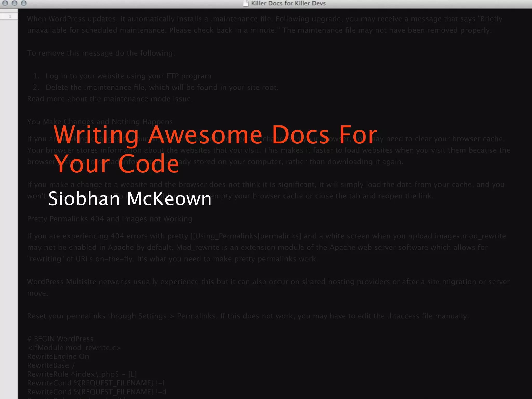This screenshot has width=532, height=399.
Task: Click the red close window button
Action: [x=5, y=3]
